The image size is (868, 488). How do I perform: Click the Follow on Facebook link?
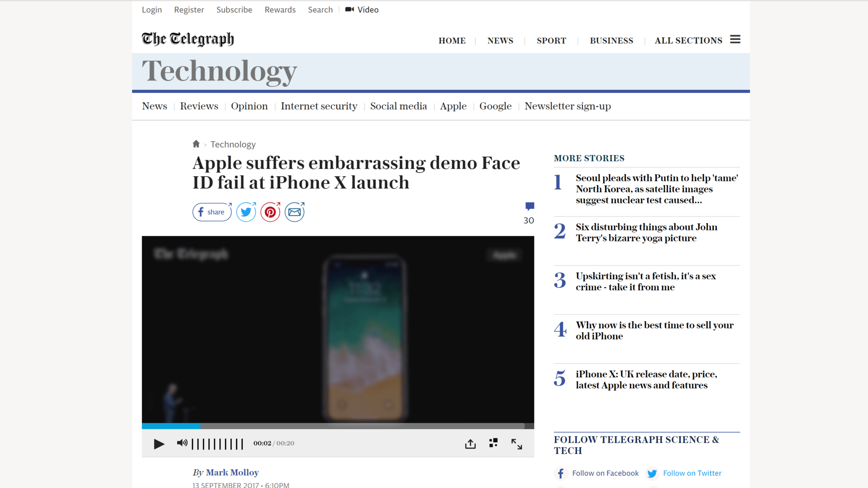click(x=605, y=473)
